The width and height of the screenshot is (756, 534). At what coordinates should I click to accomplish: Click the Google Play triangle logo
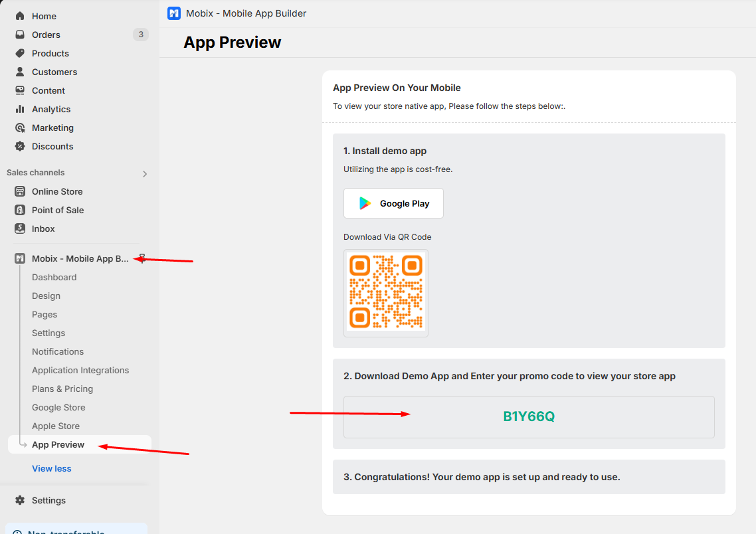click(365, 203)
